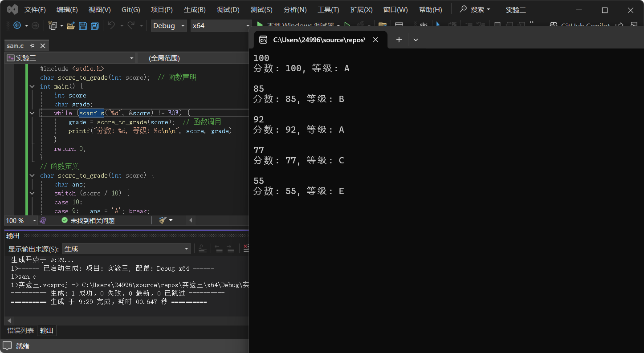Open the Debug configuration dropdown

tap(169, 25)
